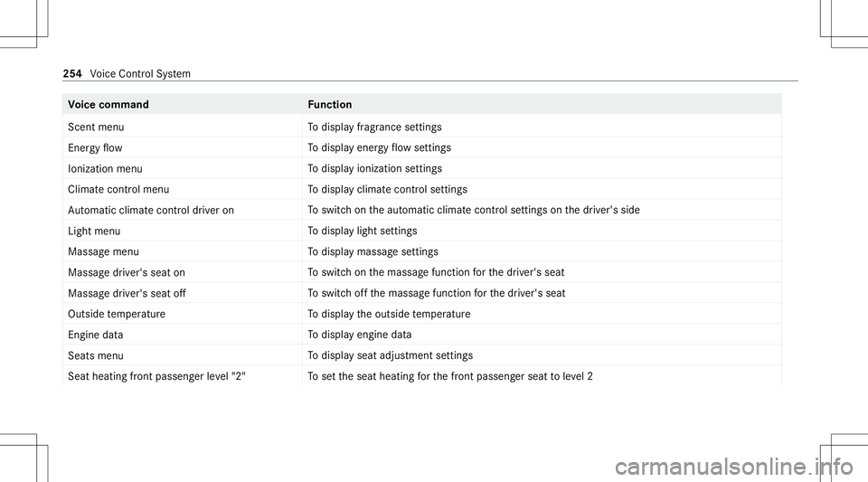The image size is (868, 482).
Task: Click the Seats menu voice command
Action: tap(96, 355)
